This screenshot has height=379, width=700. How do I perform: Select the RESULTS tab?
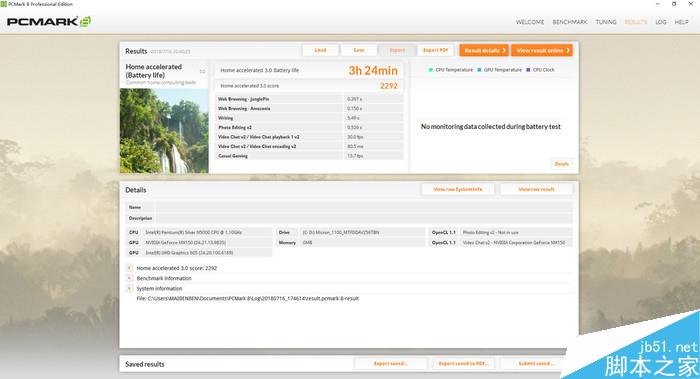coord(636,22)
